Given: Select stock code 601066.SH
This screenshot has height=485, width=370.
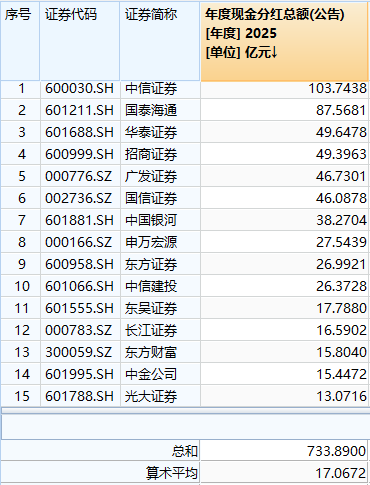Looking at the screenshot, I should click(80, 286).
